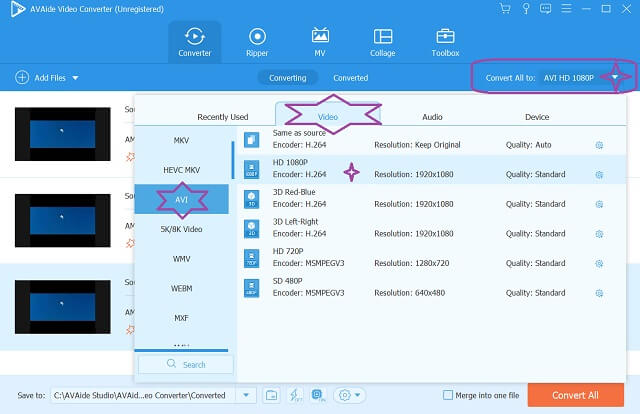Click the format Search field

click(x=186, y=364)
